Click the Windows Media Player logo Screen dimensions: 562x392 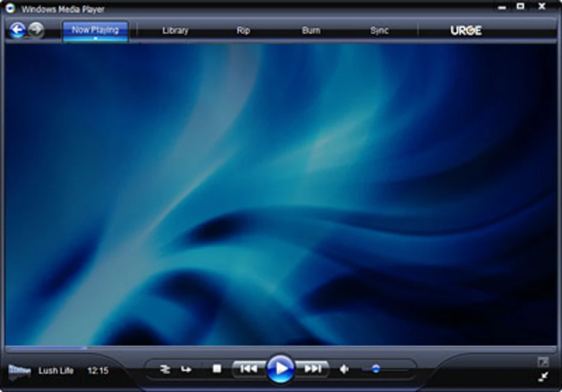[x=9, y=8]
